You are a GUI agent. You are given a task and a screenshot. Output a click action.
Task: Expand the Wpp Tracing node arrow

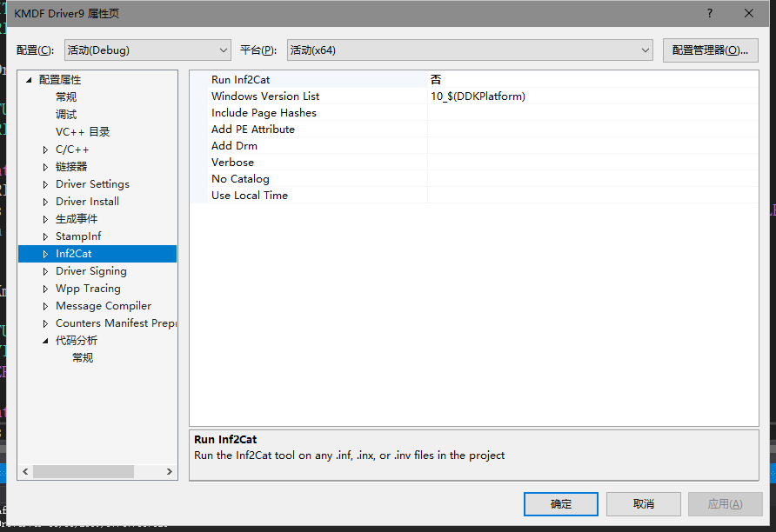pyautogui.click(x=45, y=289)
